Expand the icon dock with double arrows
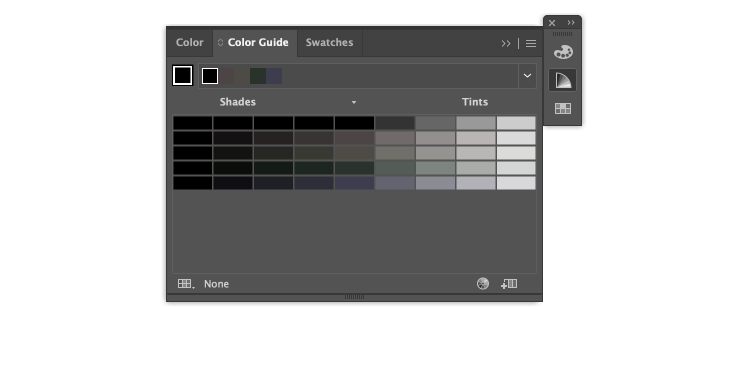Image resolution: width=750 pixels, height=370 pixels. coord(571,22)
